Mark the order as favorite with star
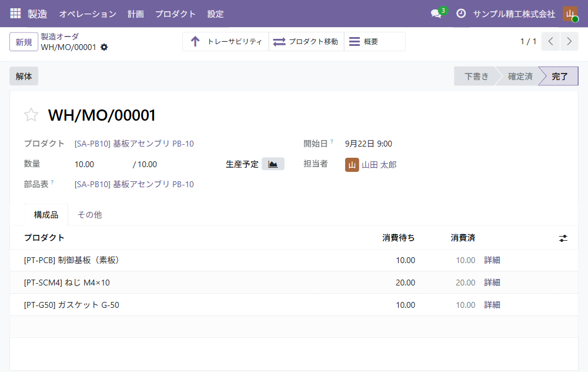Viewport: 588px width, 372px height. pos(31,115)
